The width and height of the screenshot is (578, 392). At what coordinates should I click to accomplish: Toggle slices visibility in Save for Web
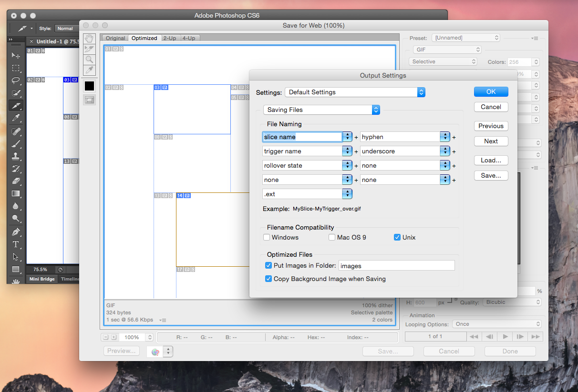[x=89, y=100]
